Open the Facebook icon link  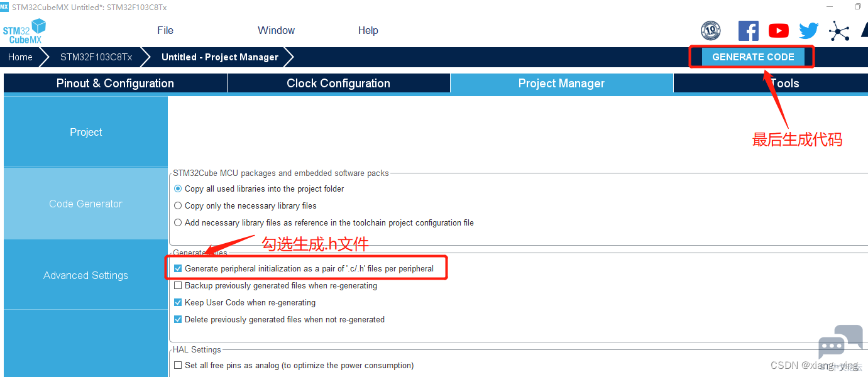tap(748, 31)
